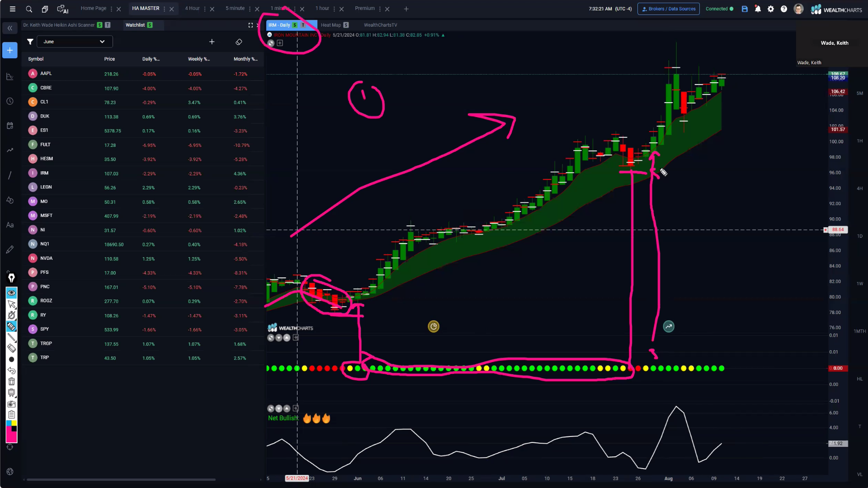Open the June watchlist dropdown
Viewport: 868px width, 488px height.
75,42
